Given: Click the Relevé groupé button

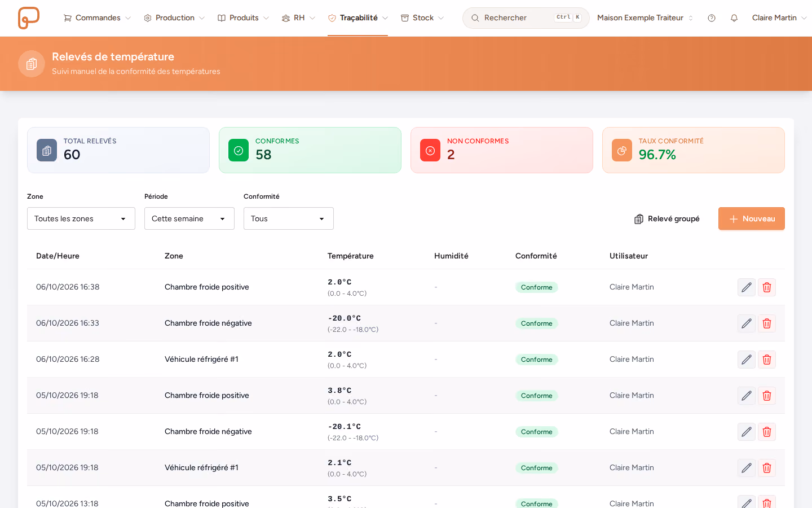Looking at the screenshot, I should 667,218.
